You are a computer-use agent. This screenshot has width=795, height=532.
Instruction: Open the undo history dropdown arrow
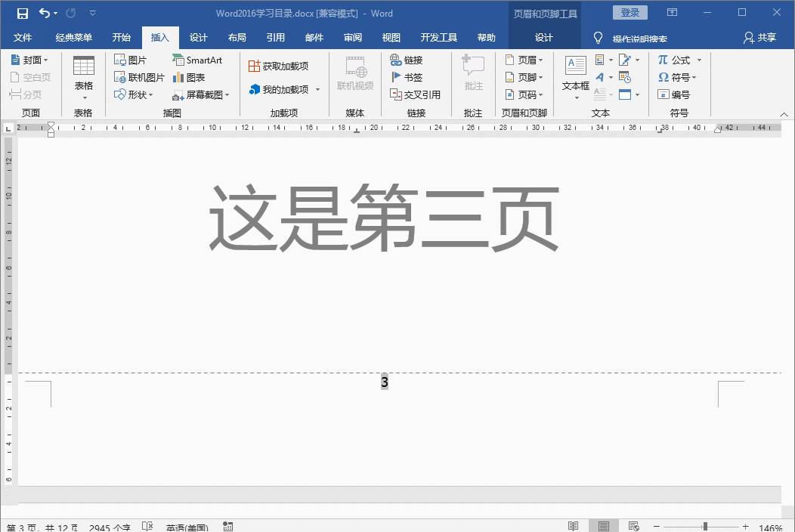coord(55,14)
